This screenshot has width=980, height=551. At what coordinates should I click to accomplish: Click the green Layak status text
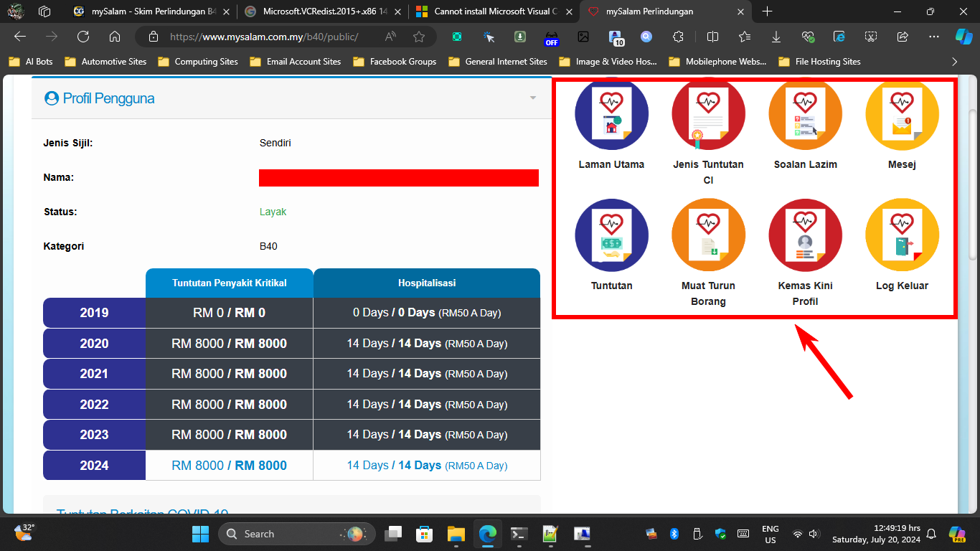273,212
